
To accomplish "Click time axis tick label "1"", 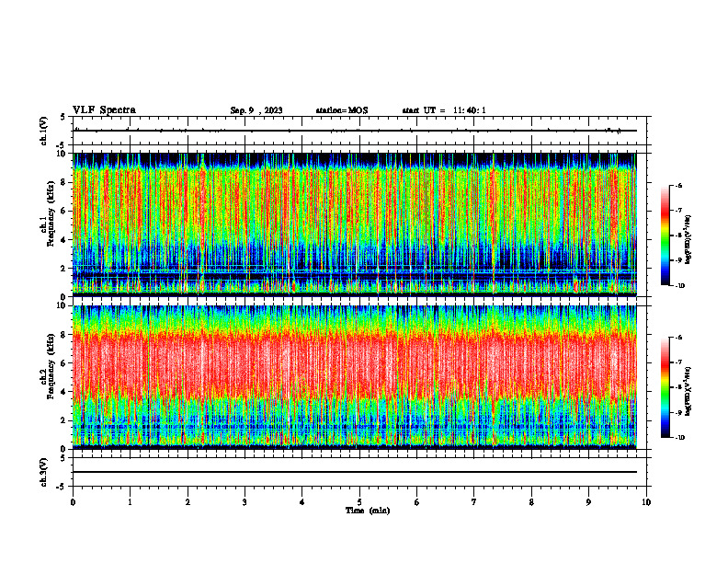I will click(x=130, y=502).
